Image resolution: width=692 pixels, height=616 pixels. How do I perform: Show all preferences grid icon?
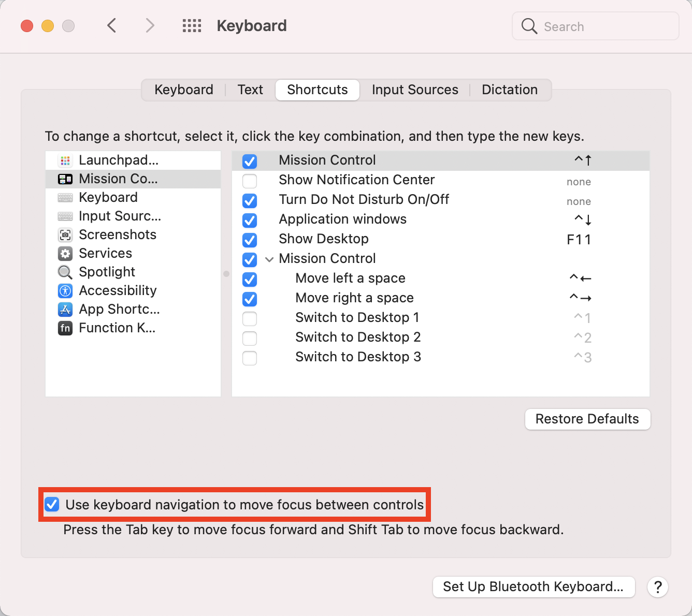(x=192, y=26)
